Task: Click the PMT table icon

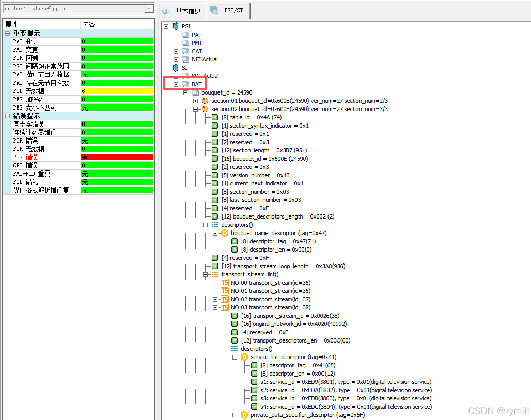Action: (x=185, y=43)
